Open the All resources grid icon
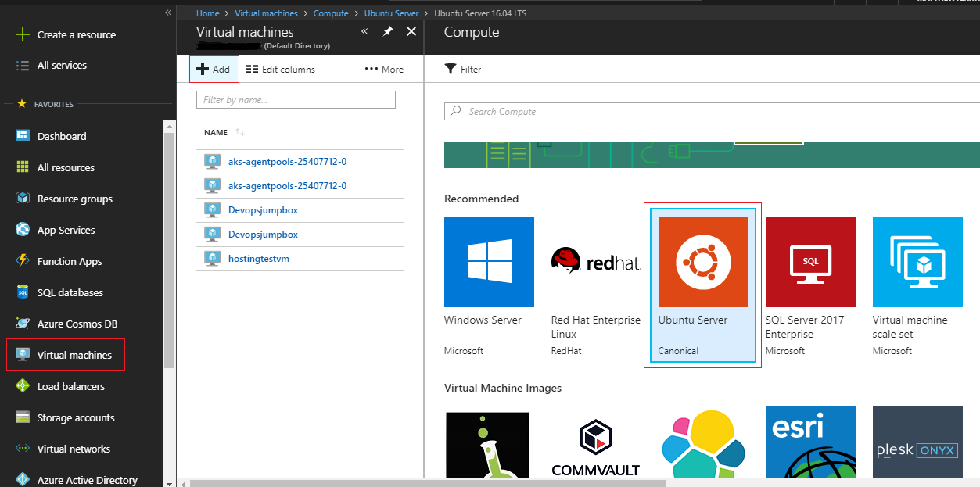 coord(23,167)
